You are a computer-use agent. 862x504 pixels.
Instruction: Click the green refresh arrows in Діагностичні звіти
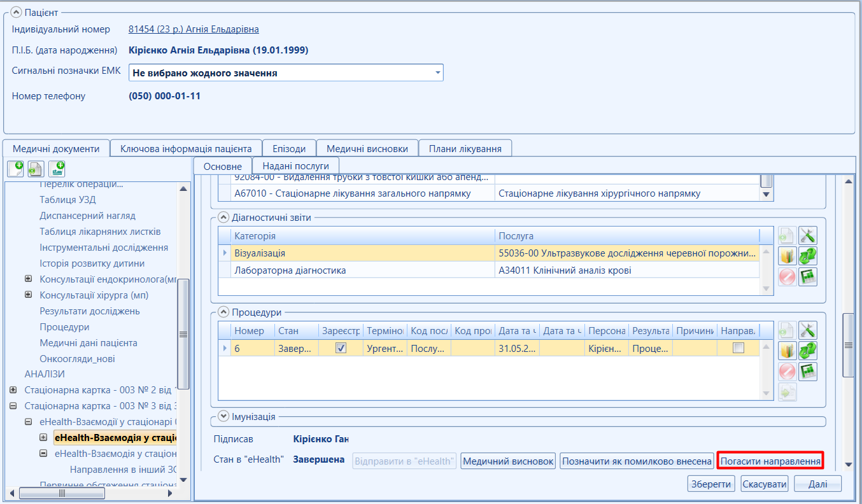coord(808,256)
